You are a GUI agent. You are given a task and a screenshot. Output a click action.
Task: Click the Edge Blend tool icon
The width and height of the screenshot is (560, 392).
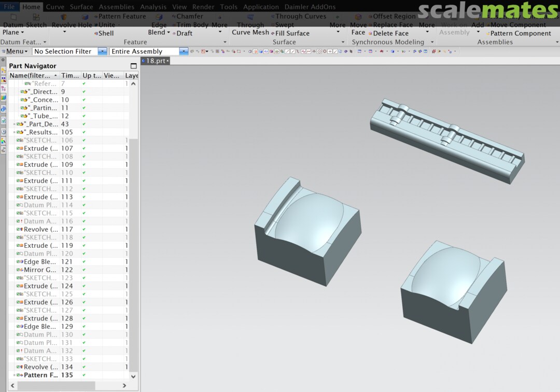coord(159,18)
